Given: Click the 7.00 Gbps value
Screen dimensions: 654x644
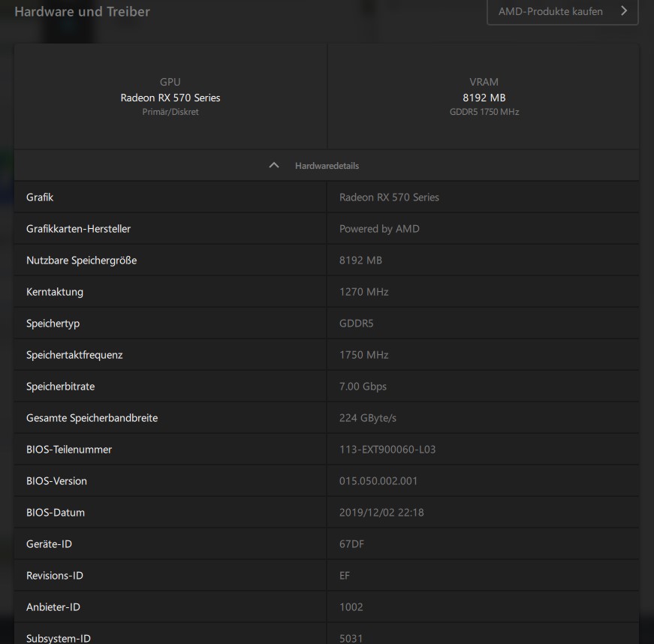Looking at the screenshot, I should [x=363, y=387].
